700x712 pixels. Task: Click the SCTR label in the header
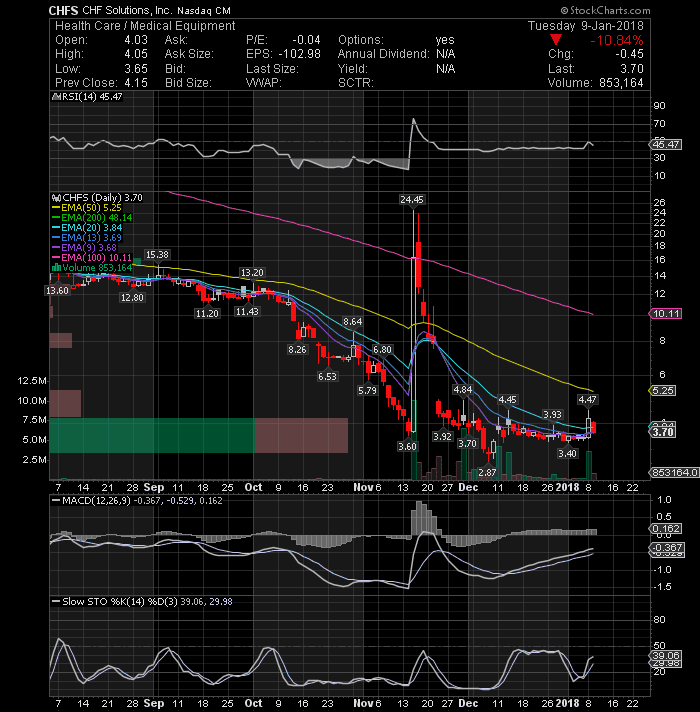(x=355, y=83)
